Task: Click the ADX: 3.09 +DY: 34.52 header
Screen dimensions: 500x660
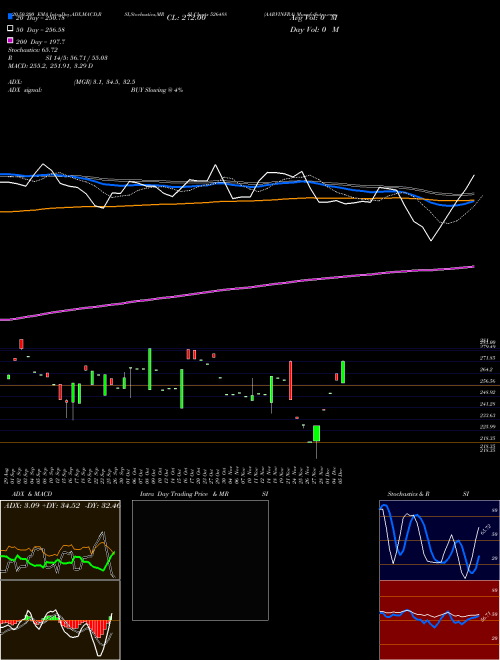Action: [61, 506]
